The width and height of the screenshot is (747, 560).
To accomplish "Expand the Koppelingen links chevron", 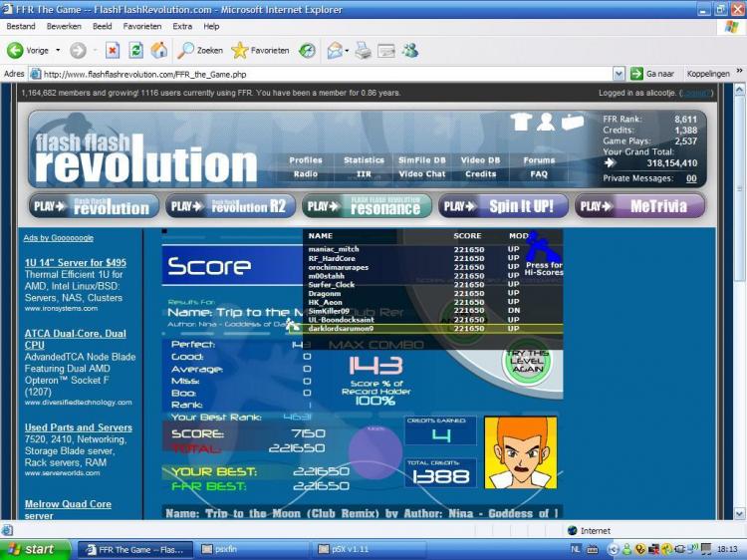I will (739, 71).
